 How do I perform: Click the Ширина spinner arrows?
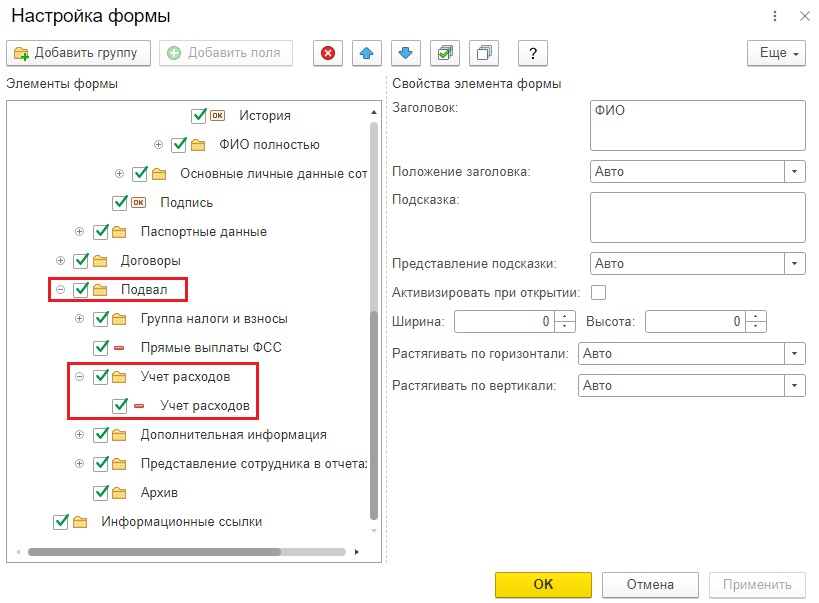click(x=565, y=321)
